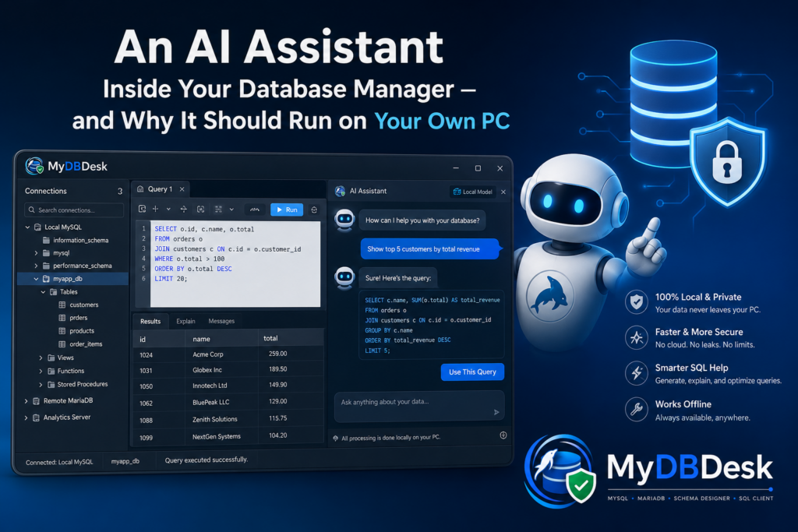798x532 pixels.
Task: Click the MyDBDesk app logo icon in title bar
Action: click(34, 166)
